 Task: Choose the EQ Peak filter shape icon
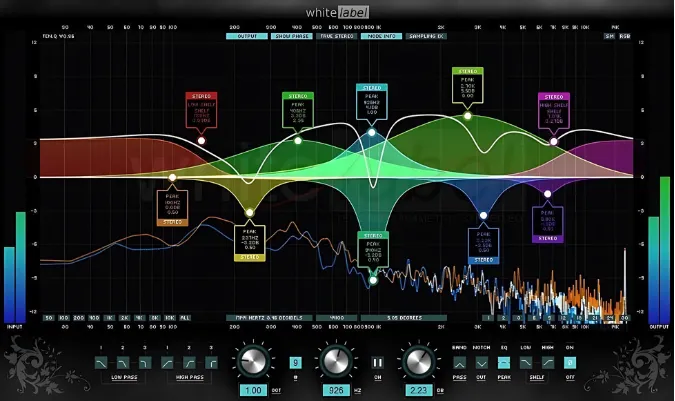(x=504, y=363)
